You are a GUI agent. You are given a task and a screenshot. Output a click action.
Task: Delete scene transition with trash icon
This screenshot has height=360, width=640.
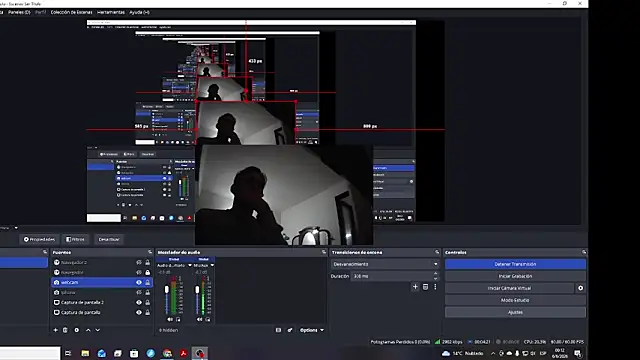425,287
